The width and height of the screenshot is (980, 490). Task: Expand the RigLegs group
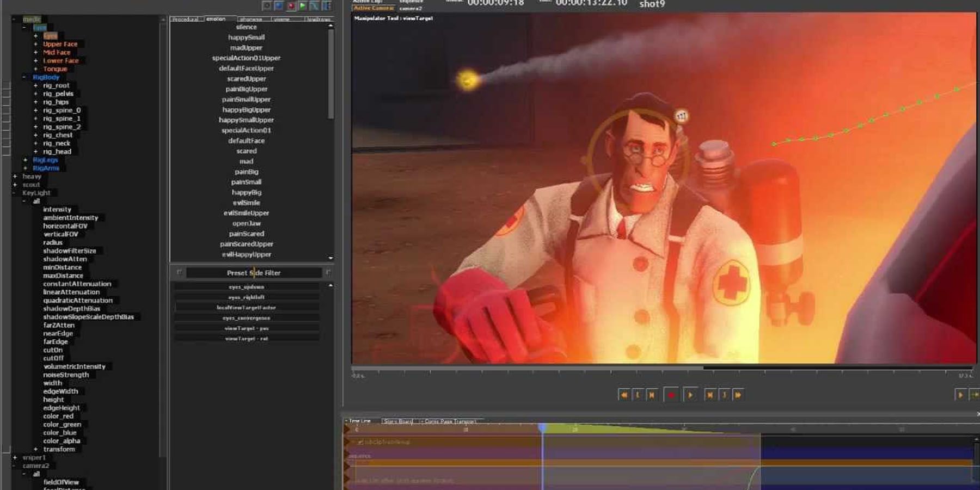pos(25,160)
